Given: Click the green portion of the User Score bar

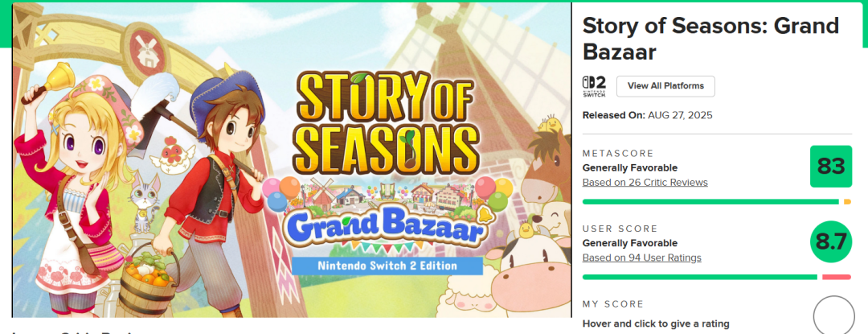Looking at the screenshot, I should click(x=699, y=277).
